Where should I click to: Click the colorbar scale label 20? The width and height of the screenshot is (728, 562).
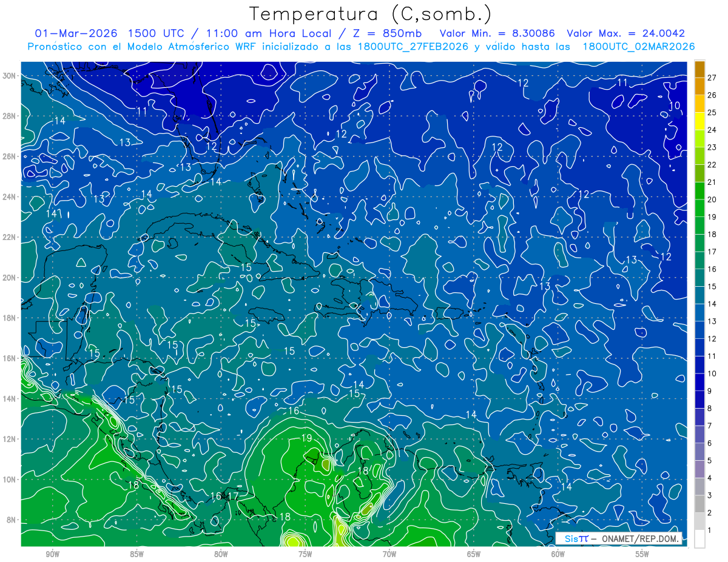coord(712,199)
